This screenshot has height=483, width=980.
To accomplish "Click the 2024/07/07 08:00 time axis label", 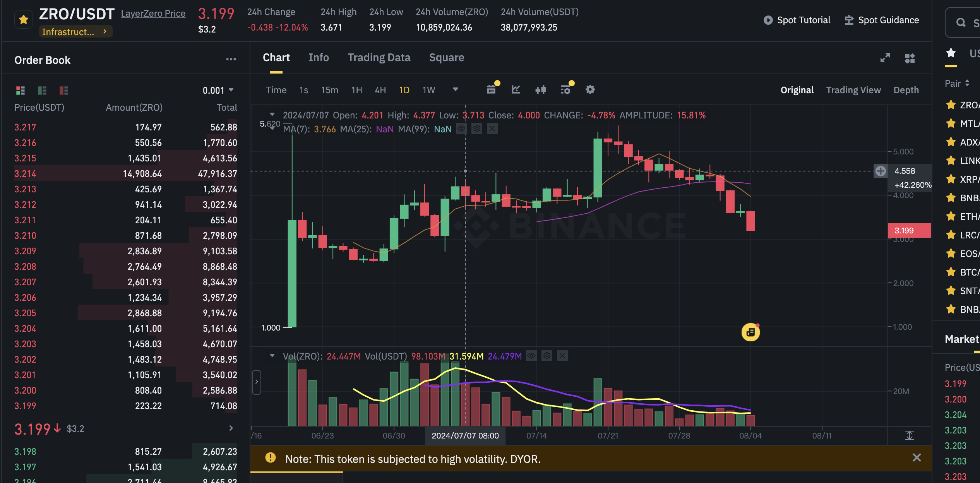I will click(465, 436).
